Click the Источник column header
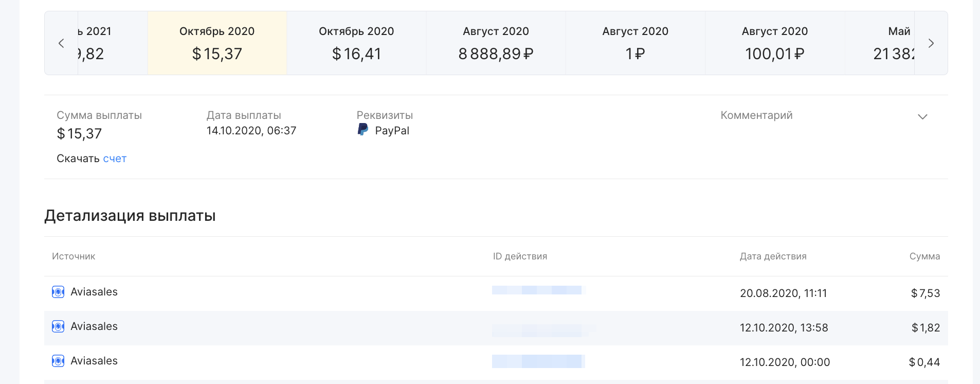The width and height of the screenshot is (980, 384). (x=74, y=256)
